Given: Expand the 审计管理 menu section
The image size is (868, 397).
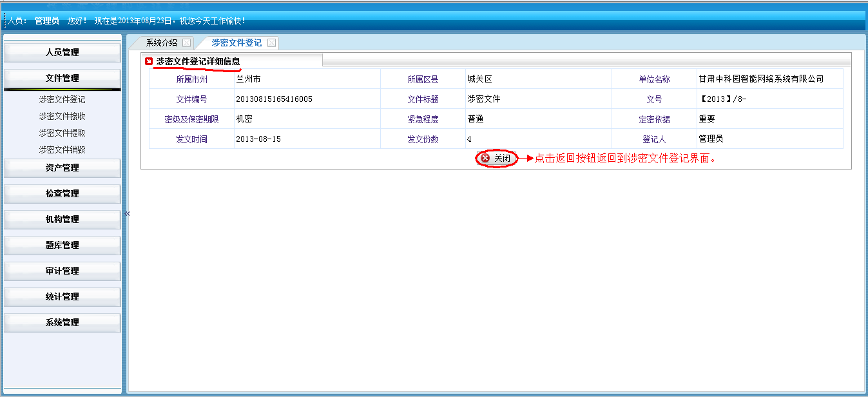Looking at the screenshot, I should click(63, 271).
